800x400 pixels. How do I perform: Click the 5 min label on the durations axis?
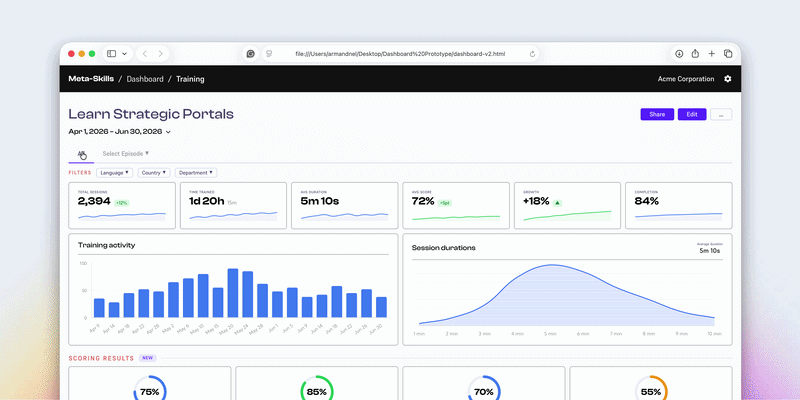pos(550,334)
